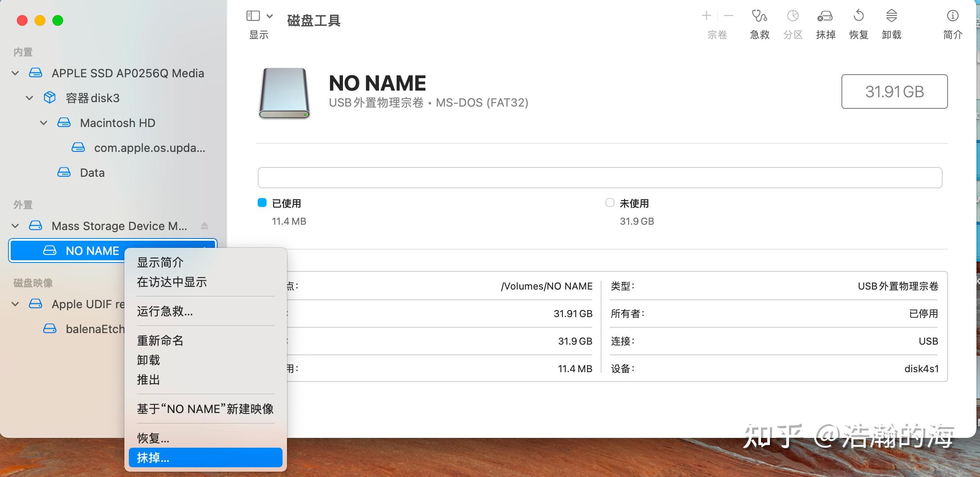Click the 抹掉 (Erase) toolbar icon
This screenshot has height=477, width=980.
[x=825, y=22]
